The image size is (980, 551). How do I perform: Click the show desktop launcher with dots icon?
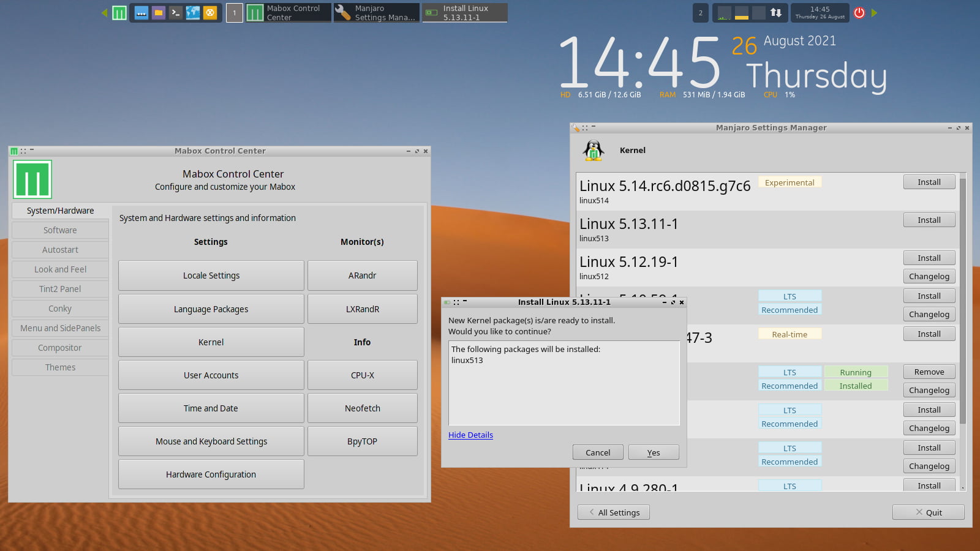pyautogui.click(x=141, y=13)
